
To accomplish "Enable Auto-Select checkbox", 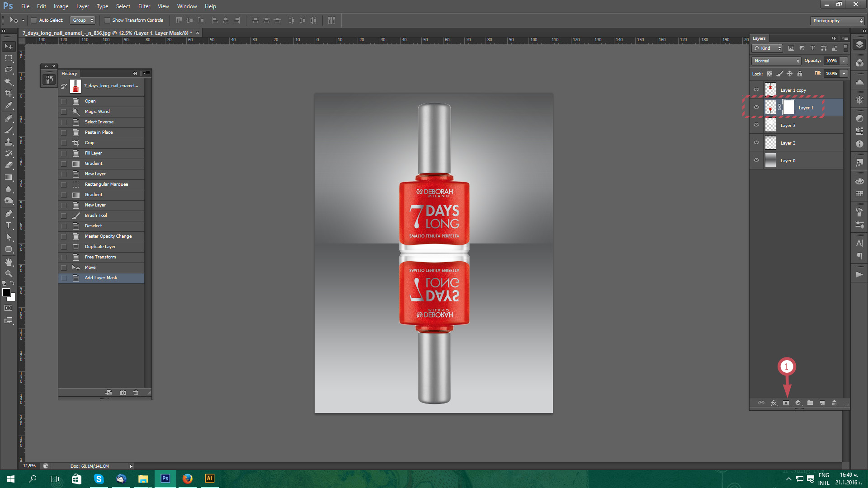I will (x=34, y=20).
